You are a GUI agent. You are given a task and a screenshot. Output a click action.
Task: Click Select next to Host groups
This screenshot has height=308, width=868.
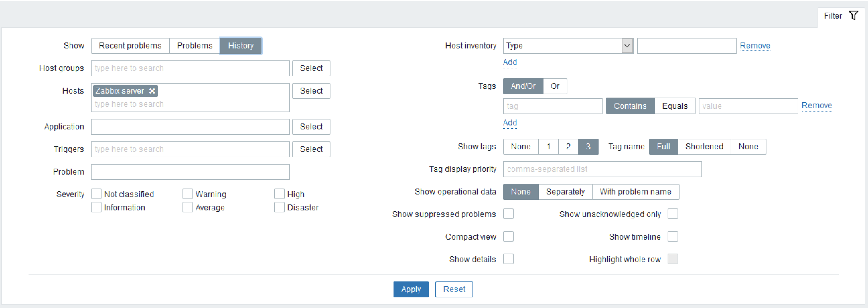[311, 68]
